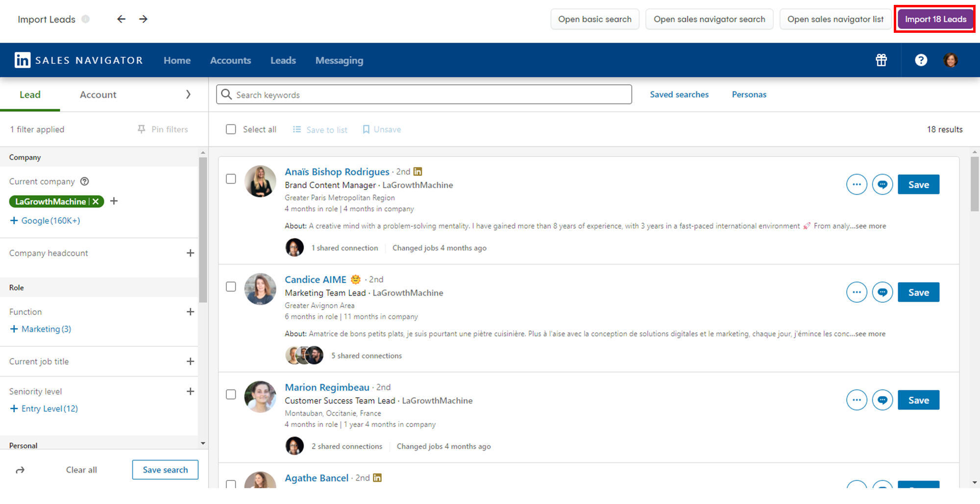
Task: Open the LinkedIn Sales Navigator logo
Action: coord(78,60)
